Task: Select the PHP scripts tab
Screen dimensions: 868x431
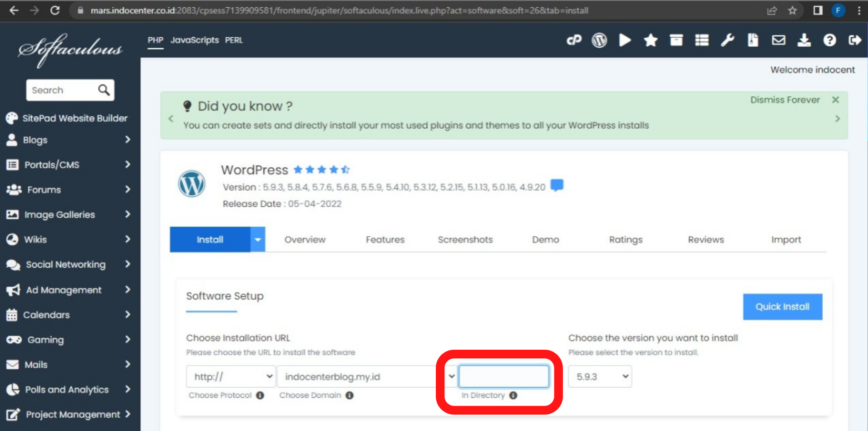Action: coord(155,40)
